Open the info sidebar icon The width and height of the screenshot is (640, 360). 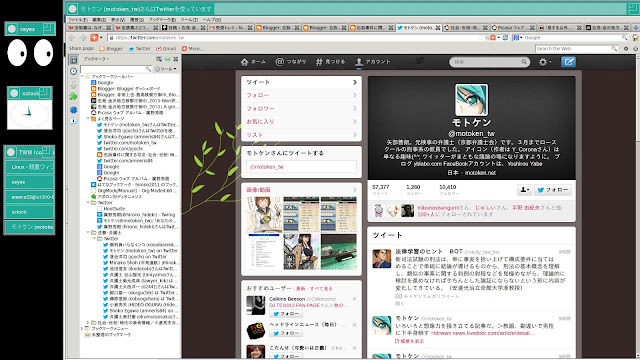[73, 121]
